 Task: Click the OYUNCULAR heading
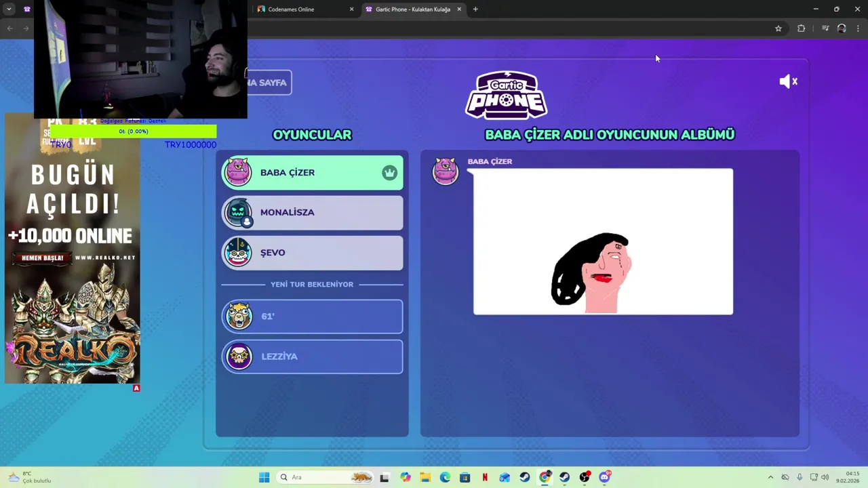312,135
